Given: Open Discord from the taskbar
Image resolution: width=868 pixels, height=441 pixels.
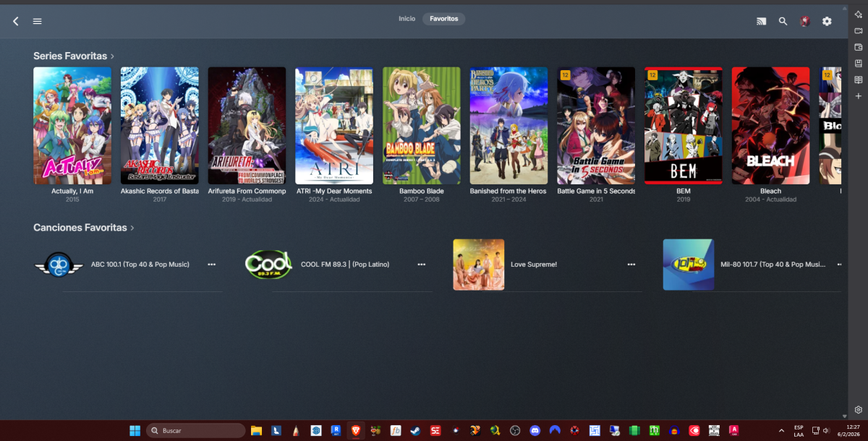Looking at the screenshot, I should pos(535,431).
